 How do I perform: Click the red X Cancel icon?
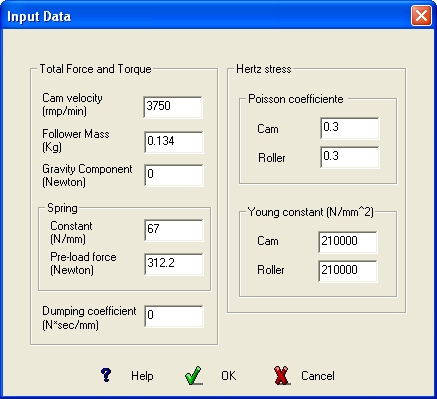coord(282,375)
